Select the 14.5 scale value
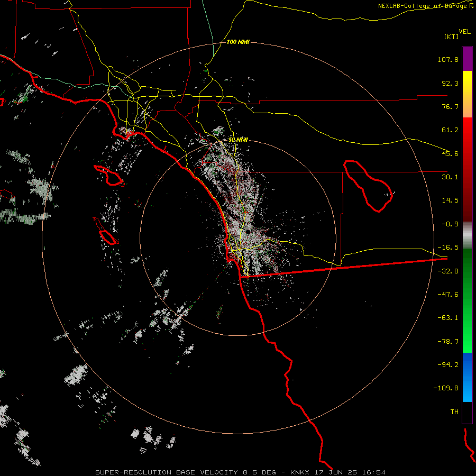 (450, 200)
